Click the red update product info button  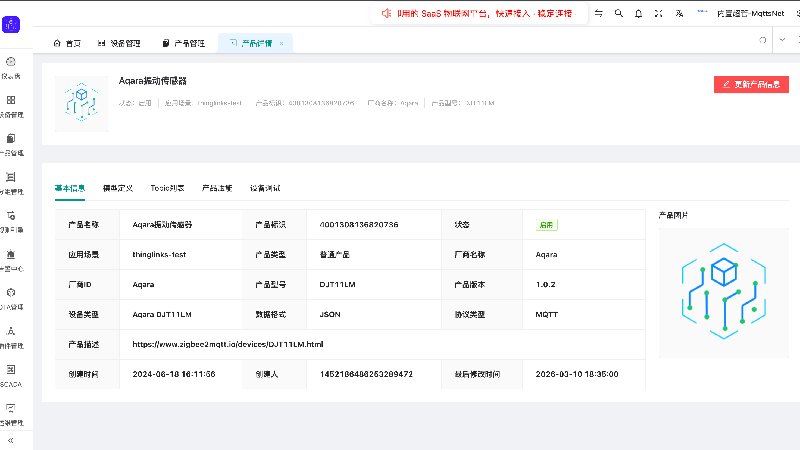click(751, 84)
